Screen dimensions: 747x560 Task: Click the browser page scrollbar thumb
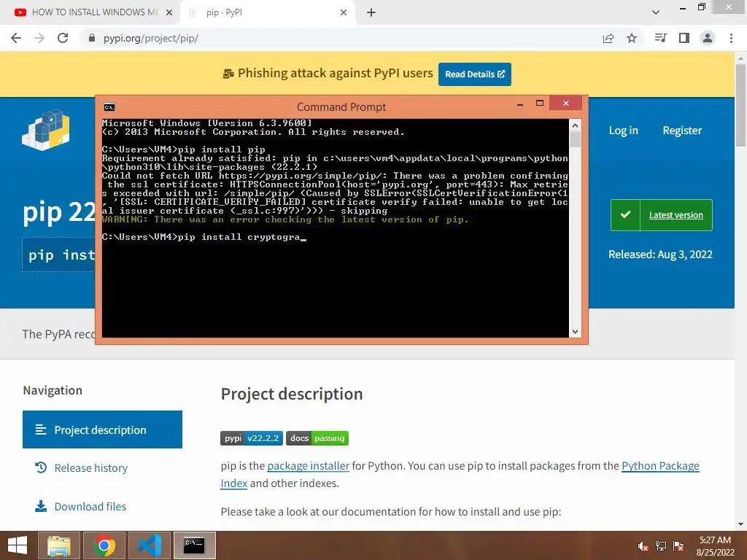click(740, 105)
